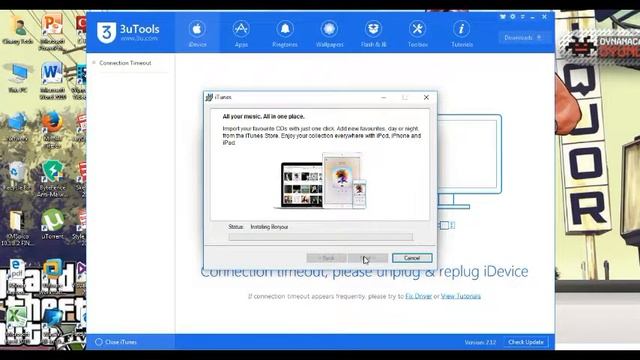The height and width of the screenshot is (360, 640).
Task: Toggle the Close iTunes option
Action: point(116,342)
